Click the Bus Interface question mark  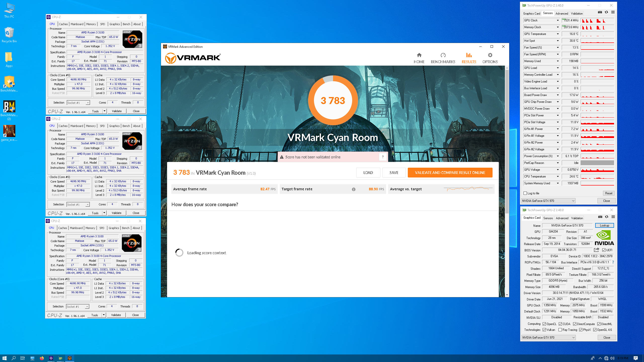click(613, 262)
